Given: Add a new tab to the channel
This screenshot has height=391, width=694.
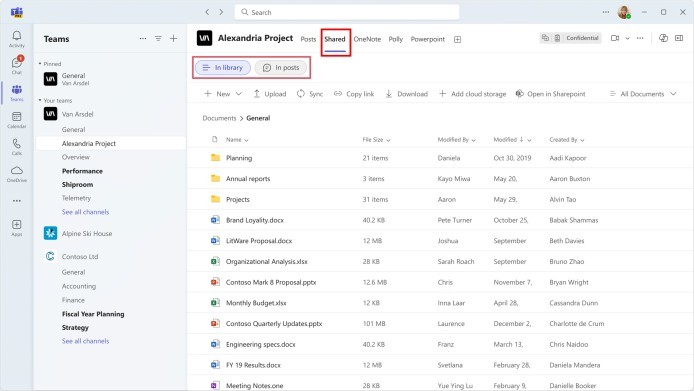Looking at the screenshot, I should (x=457, y=39).
